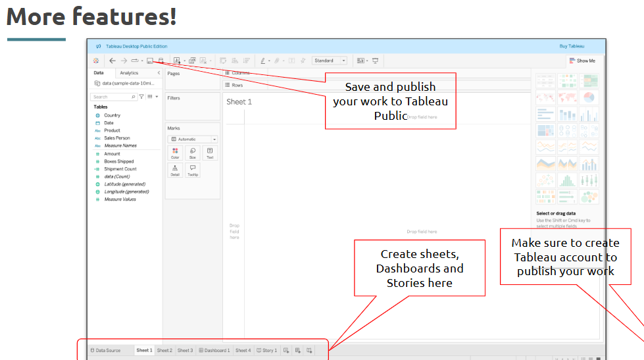Image resolution: width=644 pixels, height=360 pixels.
Task: Switch to the Analytics tab
Action: click(129, 73)
